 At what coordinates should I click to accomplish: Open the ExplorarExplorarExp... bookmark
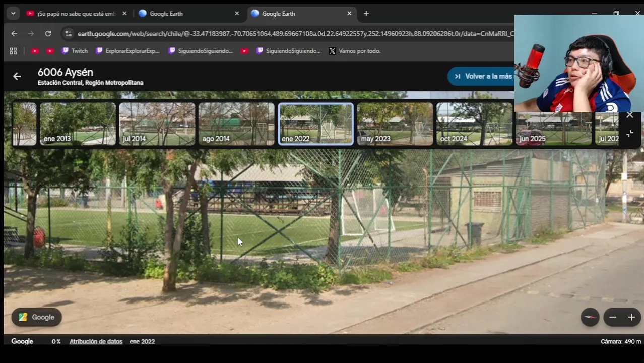127,51
